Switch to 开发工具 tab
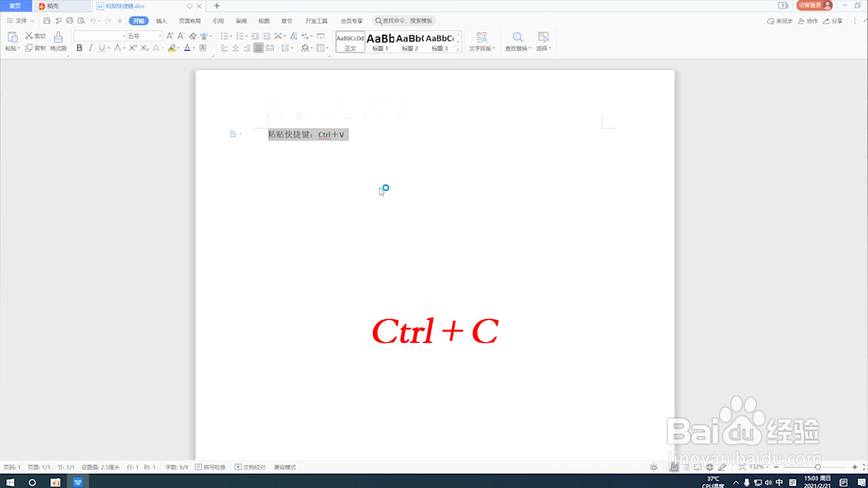The image size is (868, 488). point(316,21)
